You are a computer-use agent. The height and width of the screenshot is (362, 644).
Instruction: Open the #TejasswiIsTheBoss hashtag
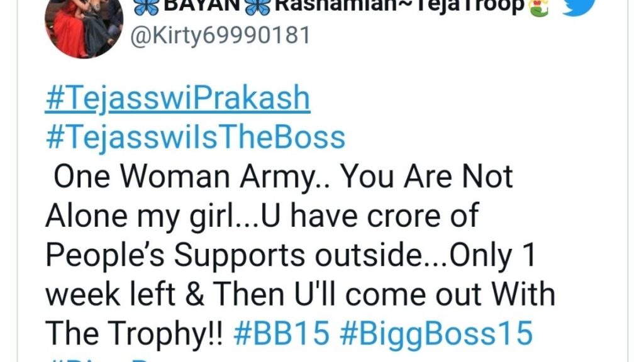pyautogui.click(x=196, y=137)
